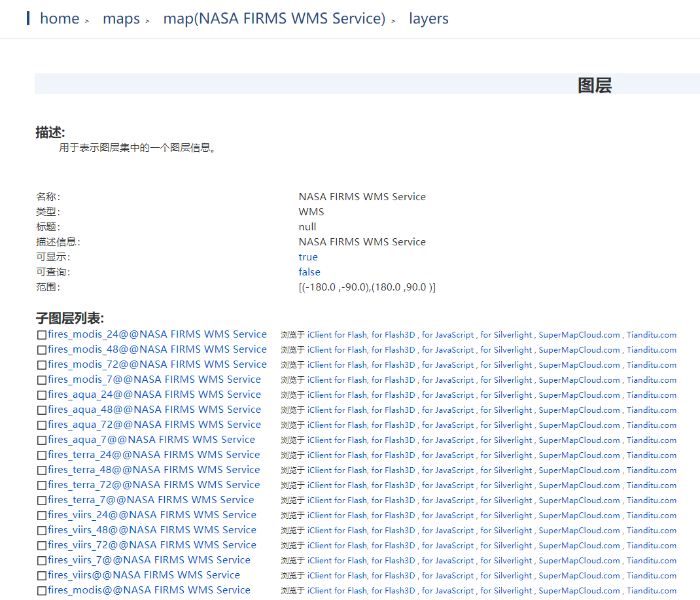Viewport: 700px width, 600px height.
Task: Open map(NASA FIRMS WMS Service) breadcrumb
Action: [x=274, y=18]
